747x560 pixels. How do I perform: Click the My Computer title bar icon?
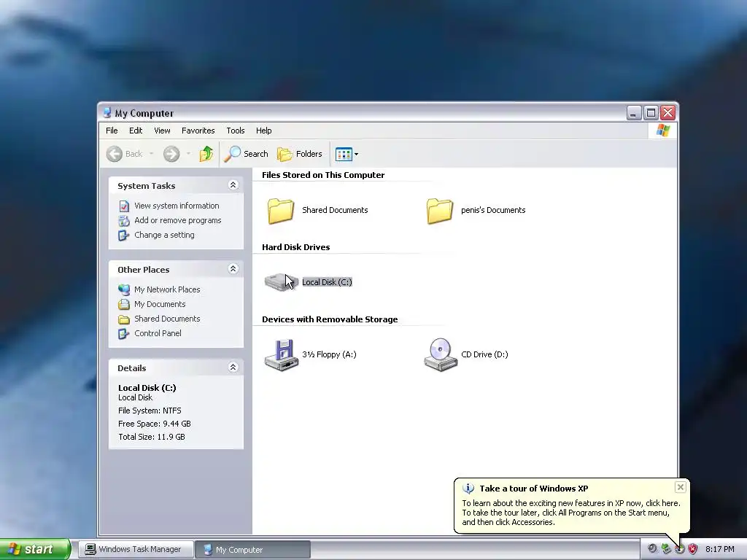[107, 113]
